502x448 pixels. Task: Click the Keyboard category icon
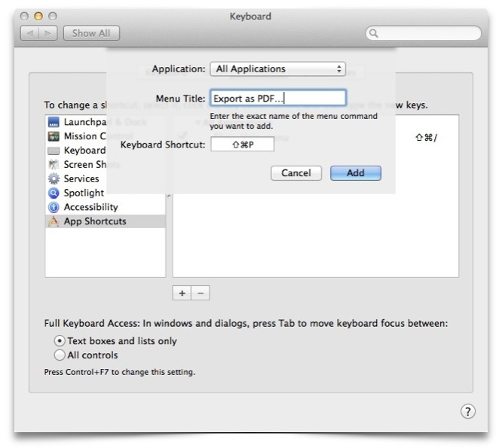(x=54, y=151)
